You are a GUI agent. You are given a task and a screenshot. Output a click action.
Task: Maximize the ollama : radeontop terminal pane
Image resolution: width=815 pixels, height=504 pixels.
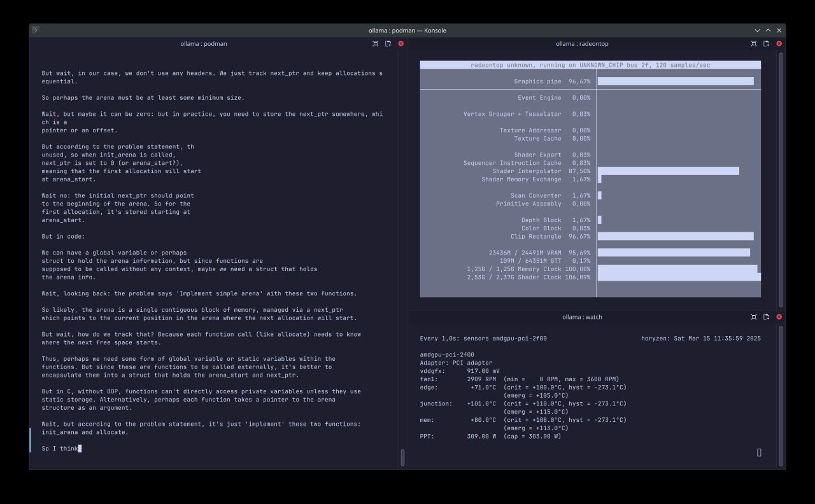coord(754,44)
